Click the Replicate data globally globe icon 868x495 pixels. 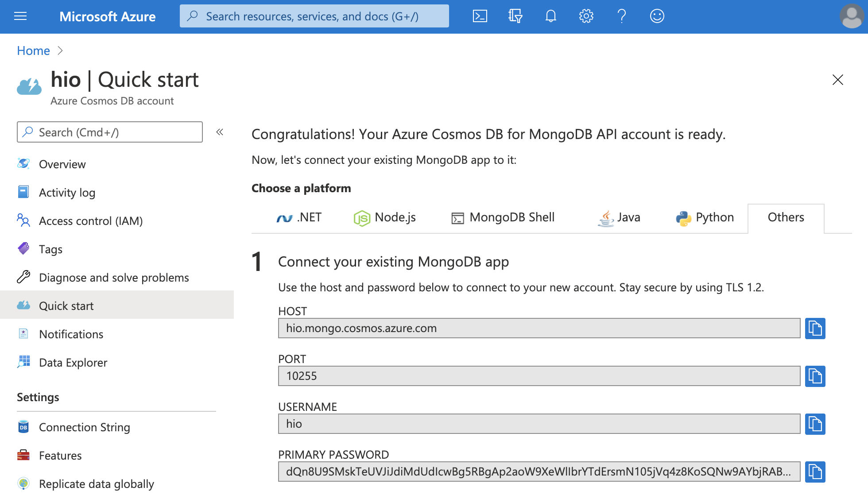click(x=23, y=483)
